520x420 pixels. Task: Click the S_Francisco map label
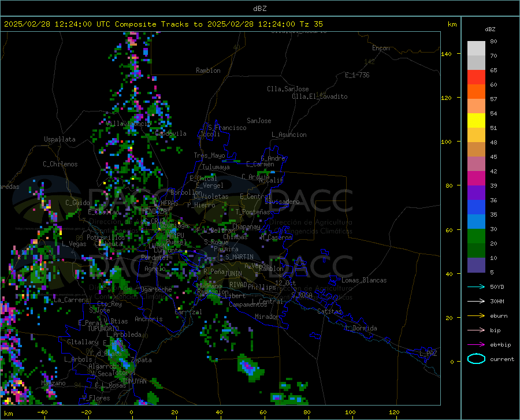(x=227, y=128)
